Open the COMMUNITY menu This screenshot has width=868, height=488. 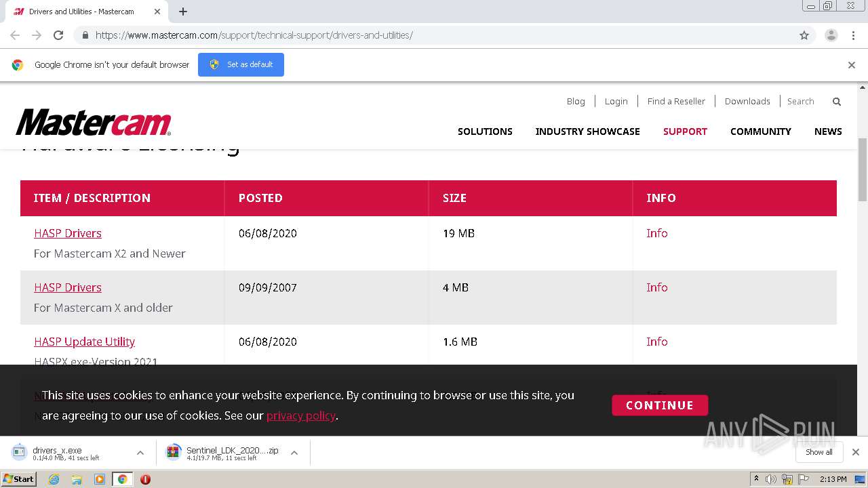coord(761,131)
